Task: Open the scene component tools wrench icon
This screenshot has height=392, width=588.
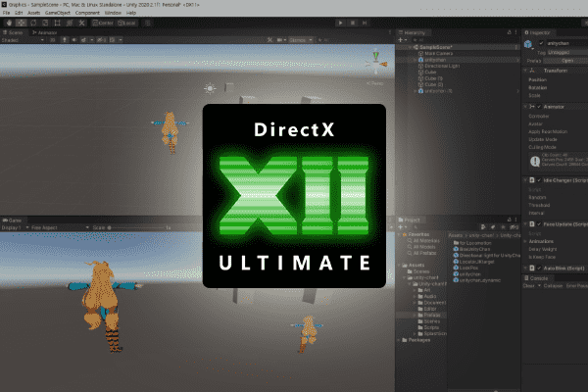Action: [269, 40]
